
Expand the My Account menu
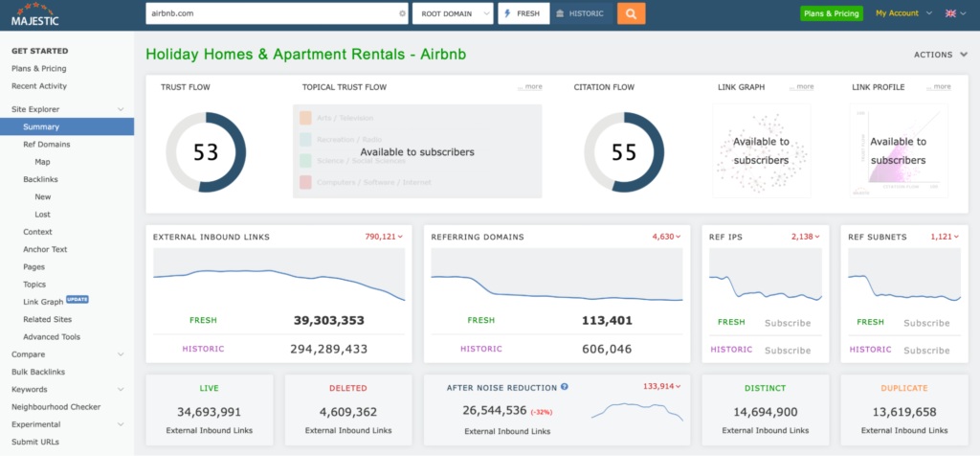coord(903,13)
